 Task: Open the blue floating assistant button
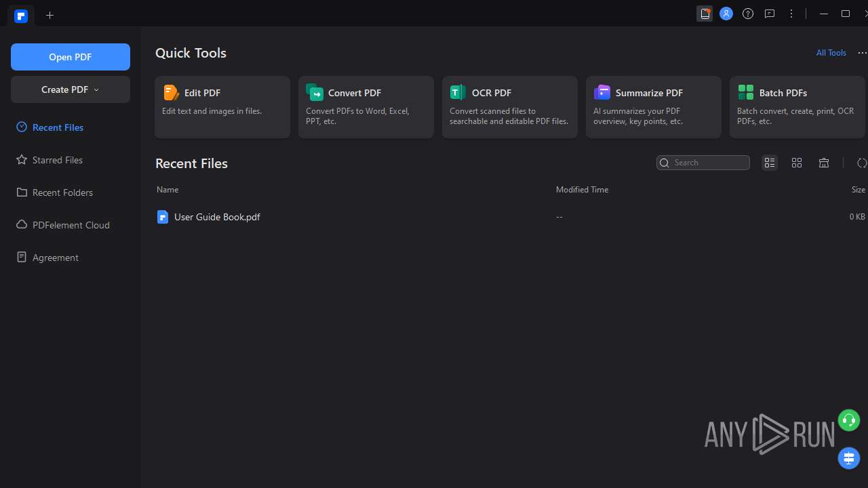tap(849, 458)
